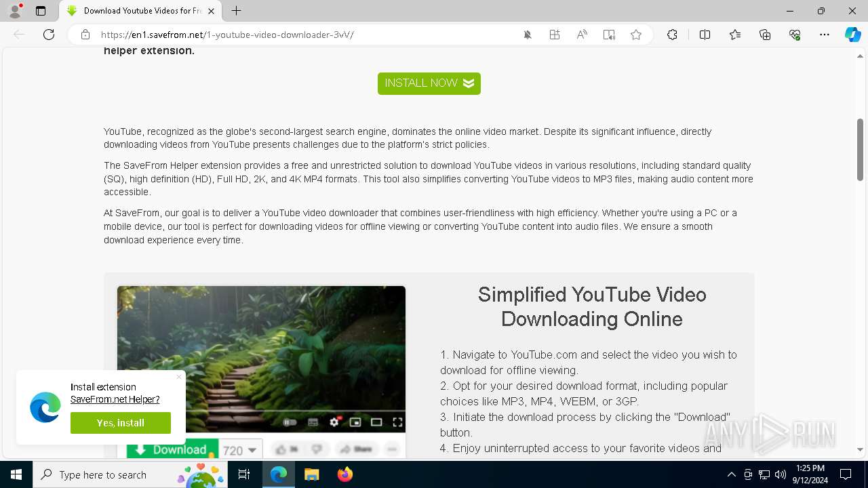Click the green Download button under video
Viewport: 868px width, 488px height.
[172, 449]
